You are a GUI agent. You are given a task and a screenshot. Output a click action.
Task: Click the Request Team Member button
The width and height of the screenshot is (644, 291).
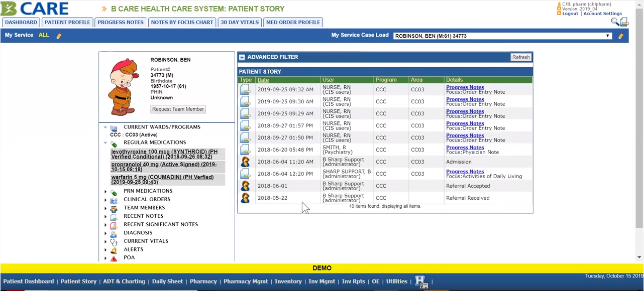pyautogui.click(x=178, y=109)
